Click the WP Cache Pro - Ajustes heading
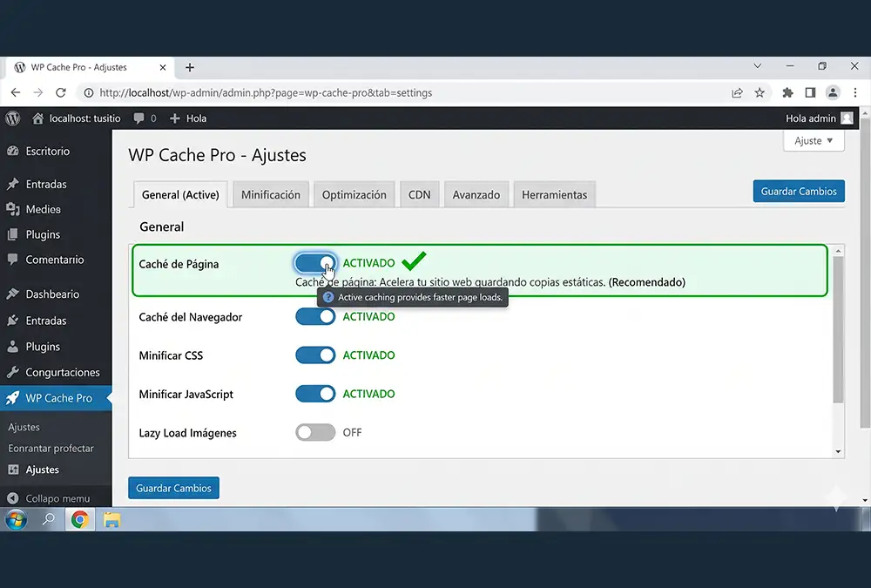The width and height of the screenshot is (871, 588). [217, 155]
